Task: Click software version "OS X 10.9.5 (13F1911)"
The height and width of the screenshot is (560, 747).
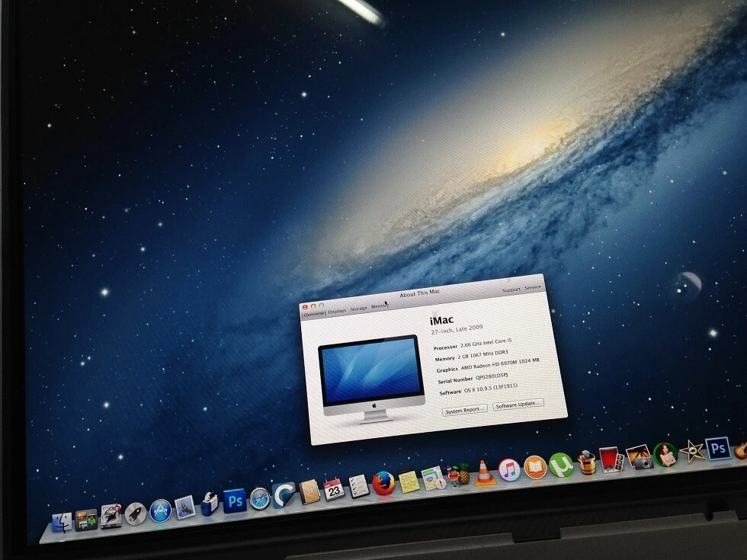Action: pos(491,389)
